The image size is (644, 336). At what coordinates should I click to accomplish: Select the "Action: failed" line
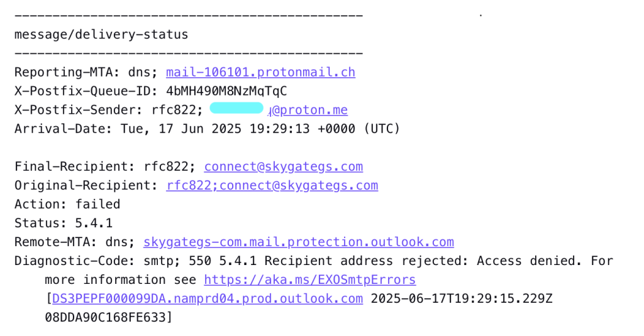[x=67, y=204]
